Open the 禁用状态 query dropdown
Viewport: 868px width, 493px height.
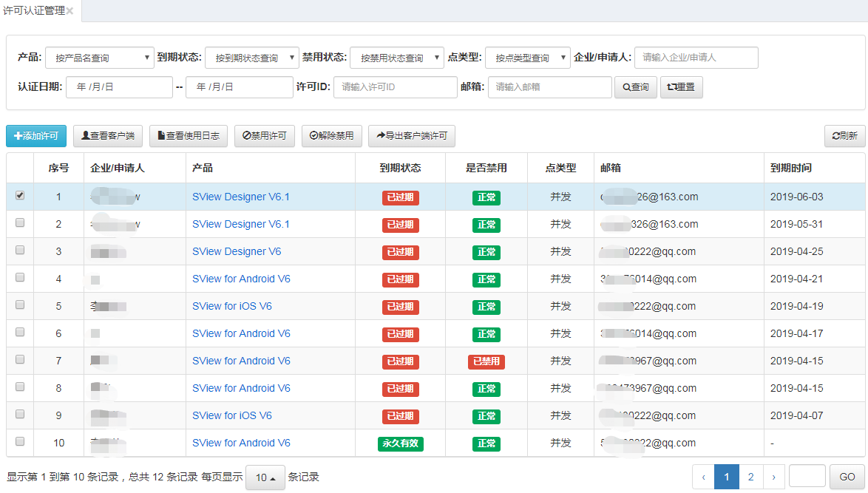point(397,58)
